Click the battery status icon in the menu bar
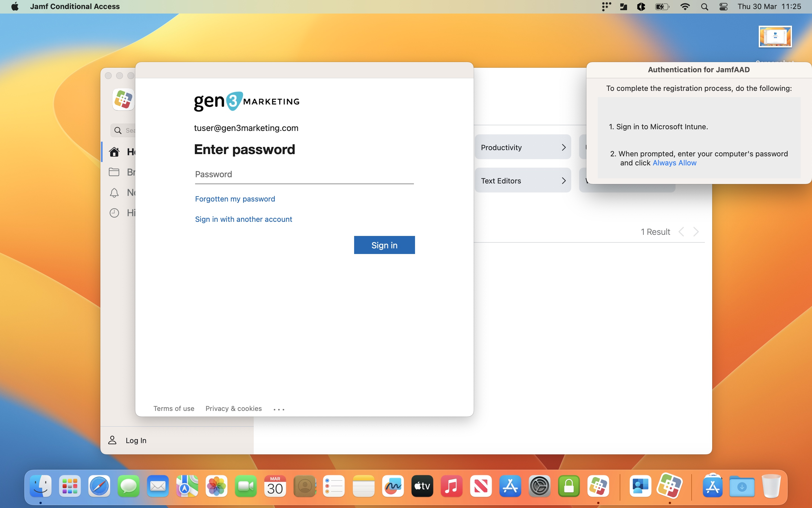The height and width of the screenshot is (508, 812). click(662, 7)
